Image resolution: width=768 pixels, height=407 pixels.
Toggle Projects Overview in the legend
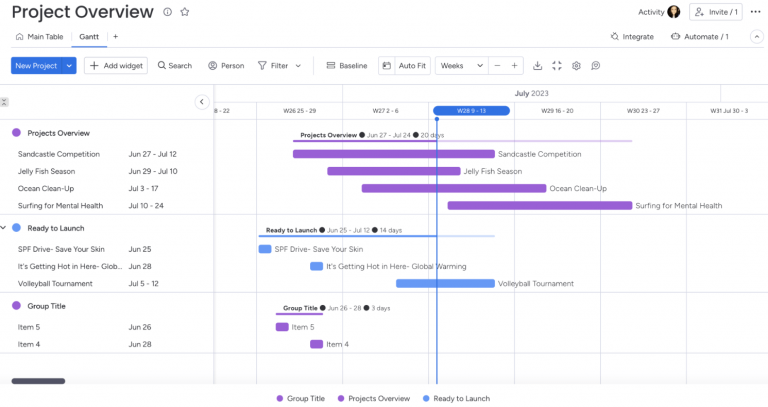373,398
